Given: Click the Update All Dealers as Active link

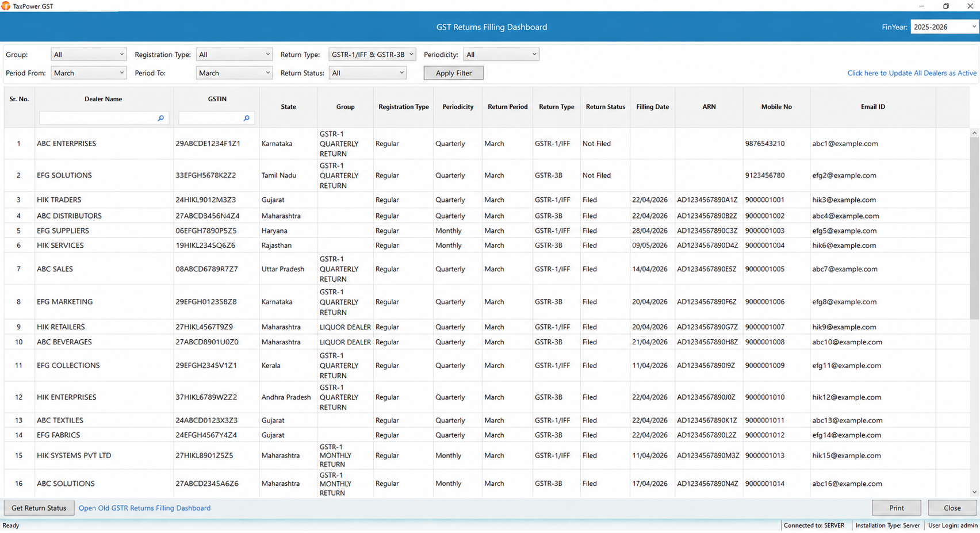Looking at the screenshot, I should (912, 73).
